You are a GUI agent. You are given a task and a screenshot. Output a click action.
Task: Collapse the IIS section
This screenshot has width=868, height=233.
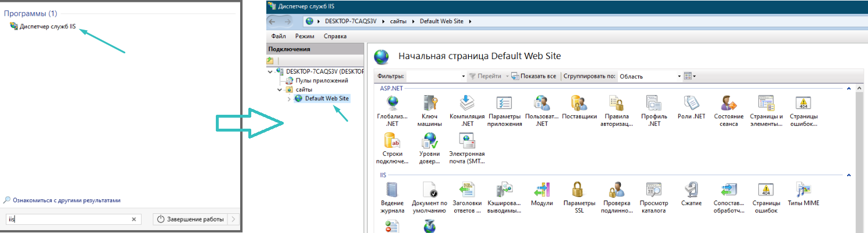click(849, 174)
